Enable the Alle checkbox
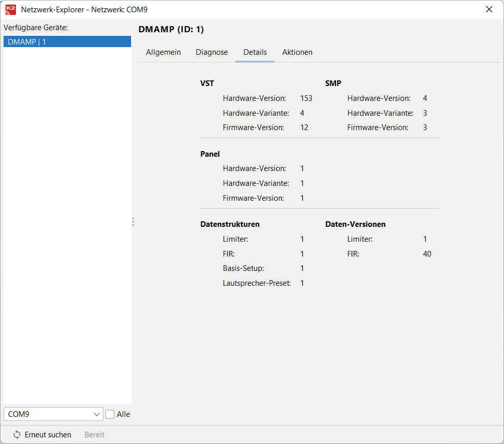504x444 pixels. click(110, 414)
